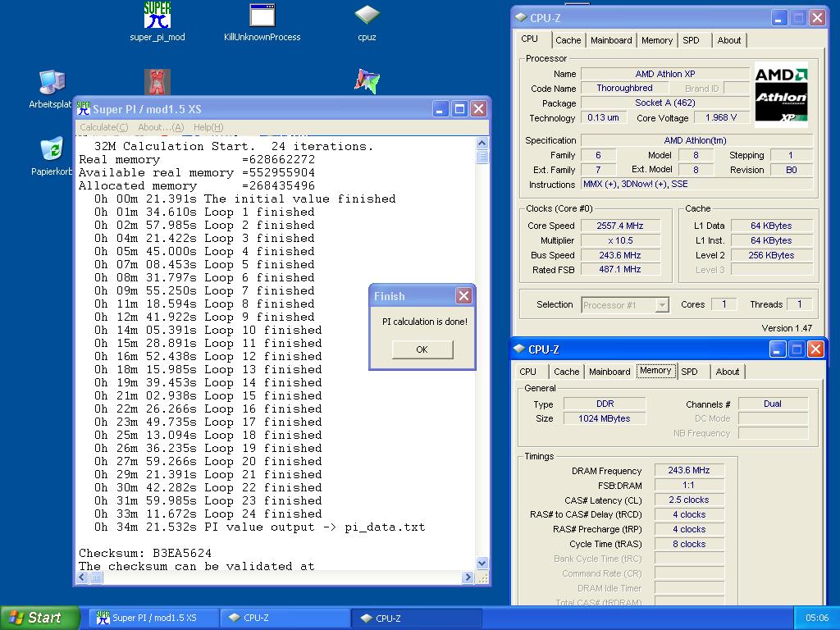Close the bottom CPU-Z window
Viewport: 840px width, 630px height.
click(x=815, y=349)
